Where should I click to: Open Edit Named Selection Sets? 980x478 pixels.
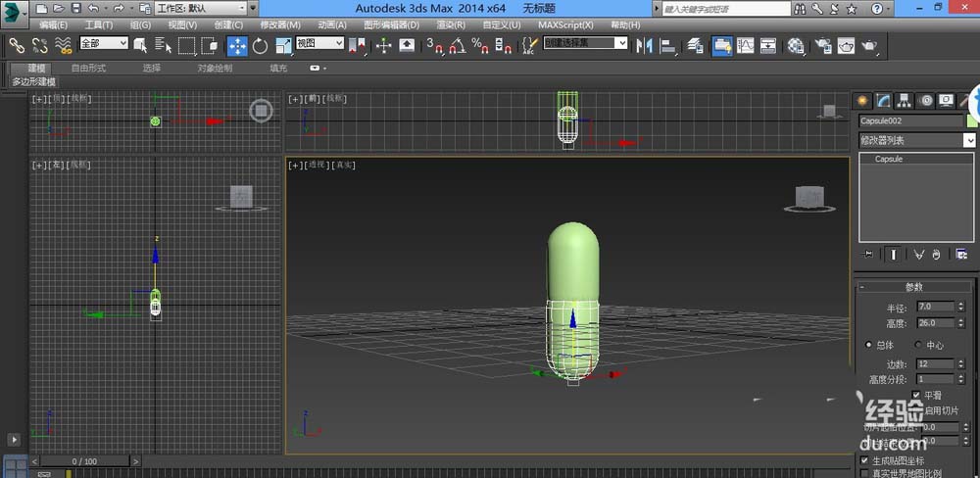coord(530,46)
